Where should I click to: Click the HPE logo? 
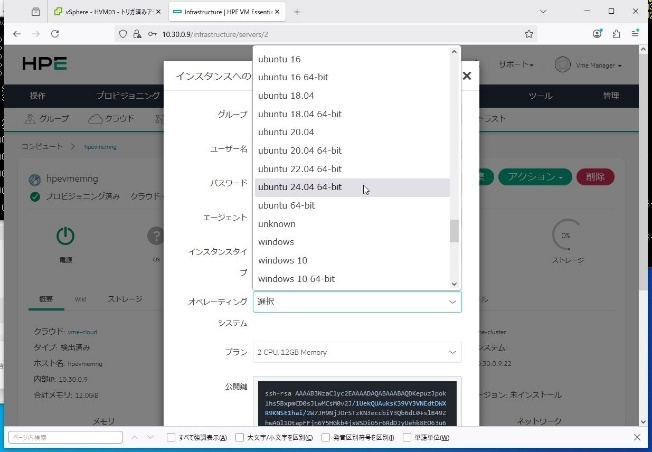tap(44, 64)
